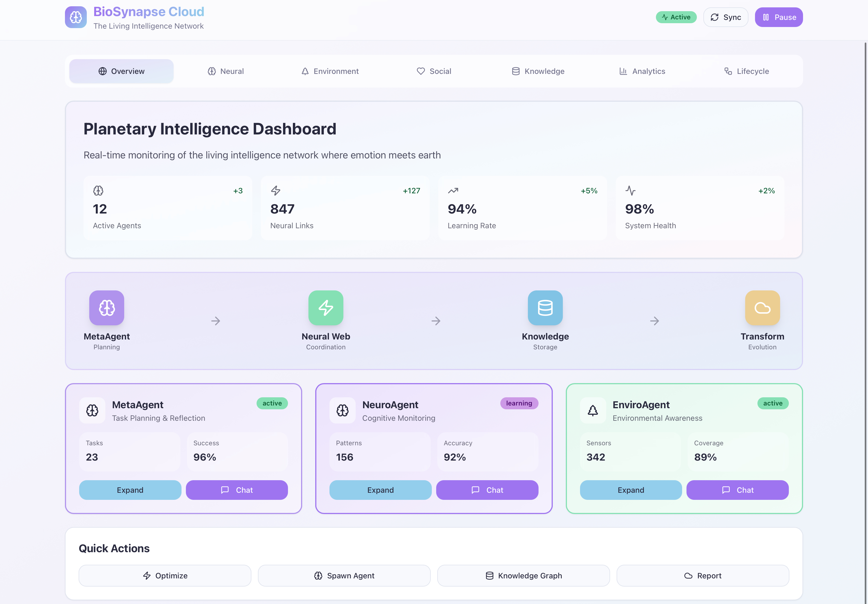
Task: Expand the MetaAgent card
Action: point(130,490)
